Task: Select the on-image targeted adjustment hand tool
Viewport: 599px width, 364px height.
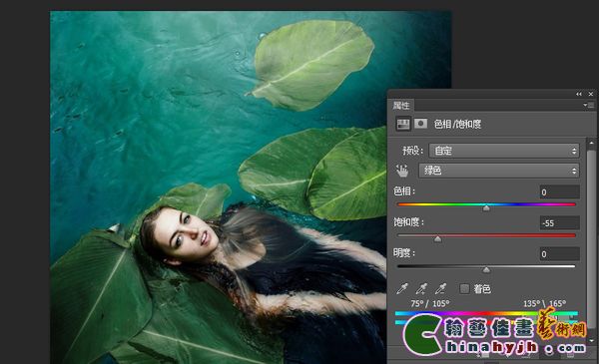Action: pyautogui.click(x=402, y=171)
